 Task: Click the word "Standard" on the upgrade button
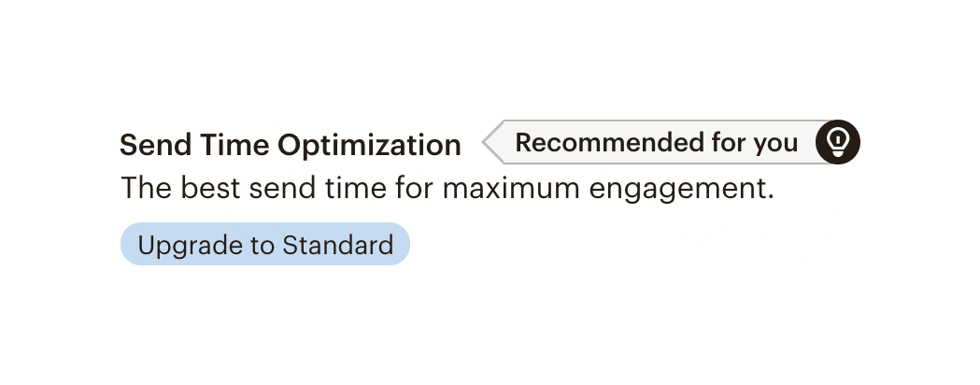[337, 245]
